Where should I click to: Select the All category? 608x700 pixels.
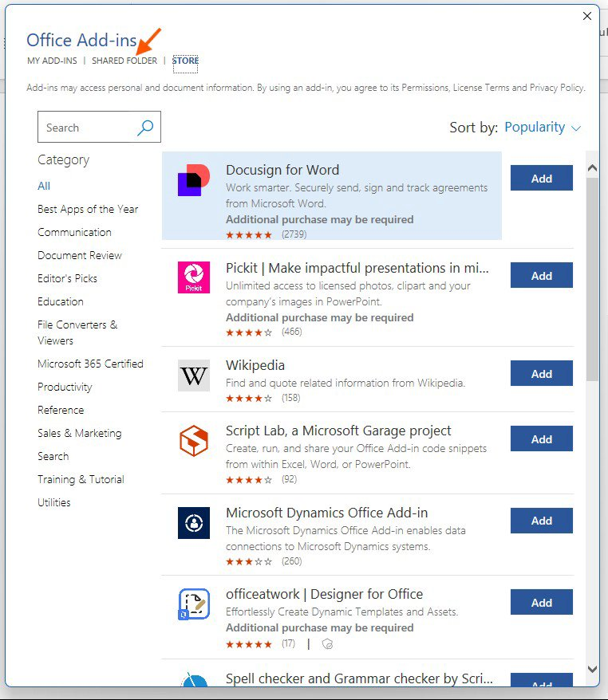click(44, 186)
